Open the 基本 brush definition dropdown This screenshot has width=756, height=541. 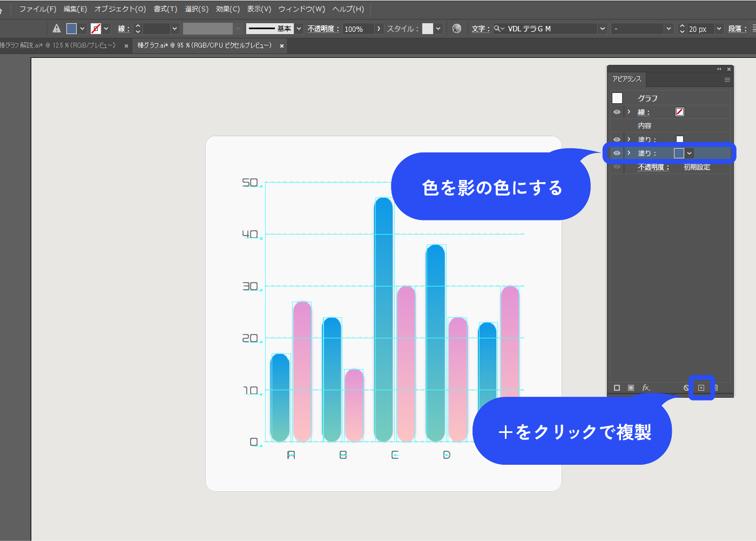[299, 29]
